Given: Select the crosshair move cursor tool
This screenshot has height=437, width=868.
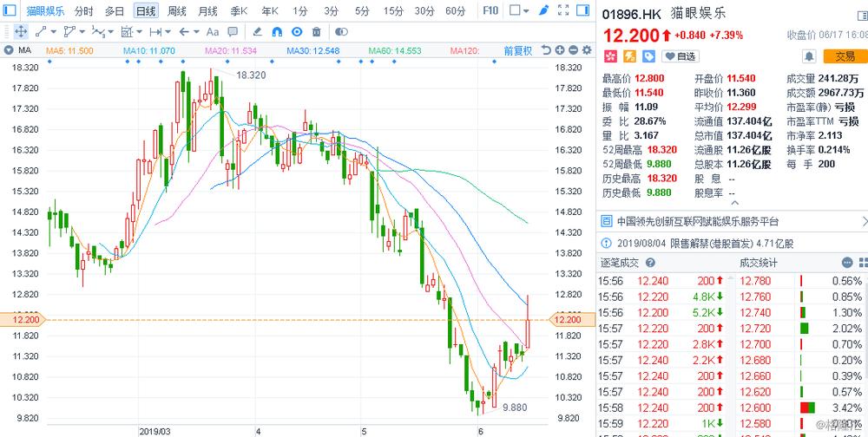Looking at the screenshot, I should (x=21, y=31).
